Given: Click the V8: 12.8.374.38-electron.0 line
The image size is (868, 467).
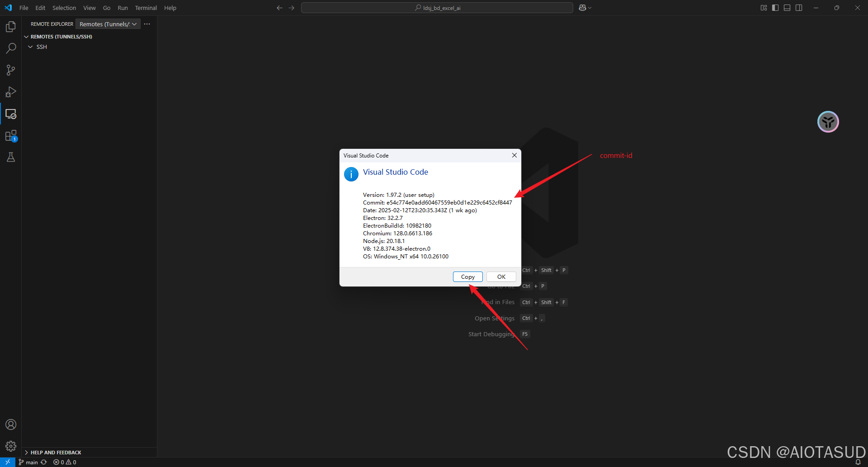Looking at the screenshot, I should click(396, 249).
